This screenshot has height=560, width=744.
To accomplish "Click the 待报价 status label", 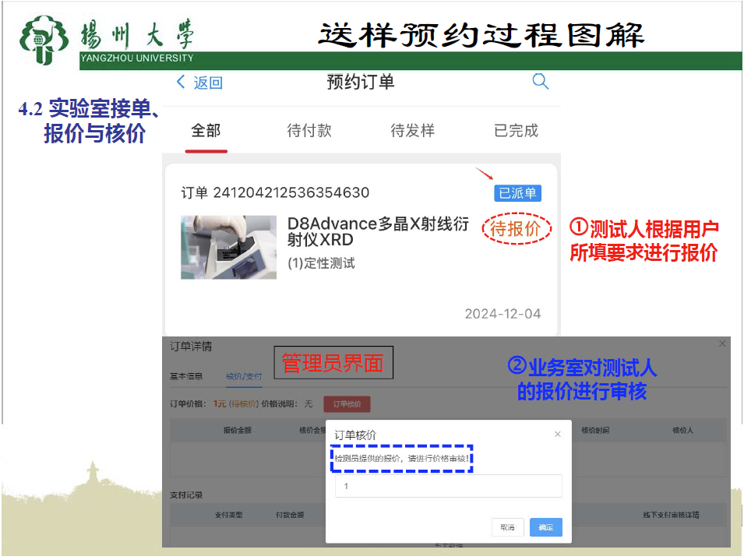I will point(515,228).
